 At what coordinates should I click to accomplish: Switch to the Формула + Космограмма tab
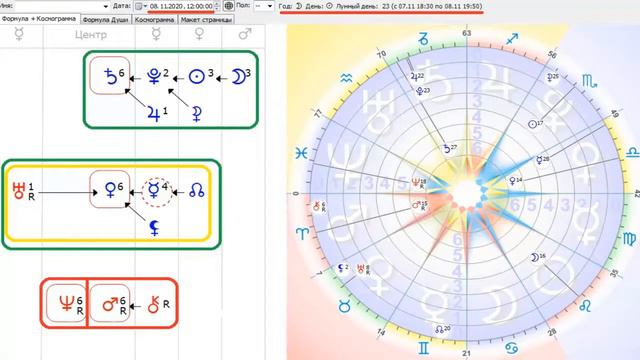click(x=39, y=19)
